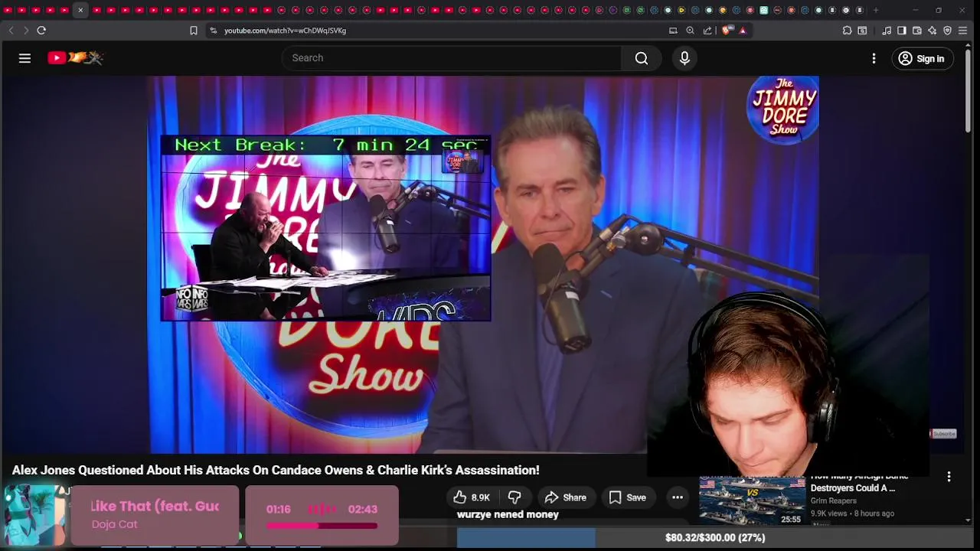Click the $80.32/$300.00 donation goal bar

point(715,537)
